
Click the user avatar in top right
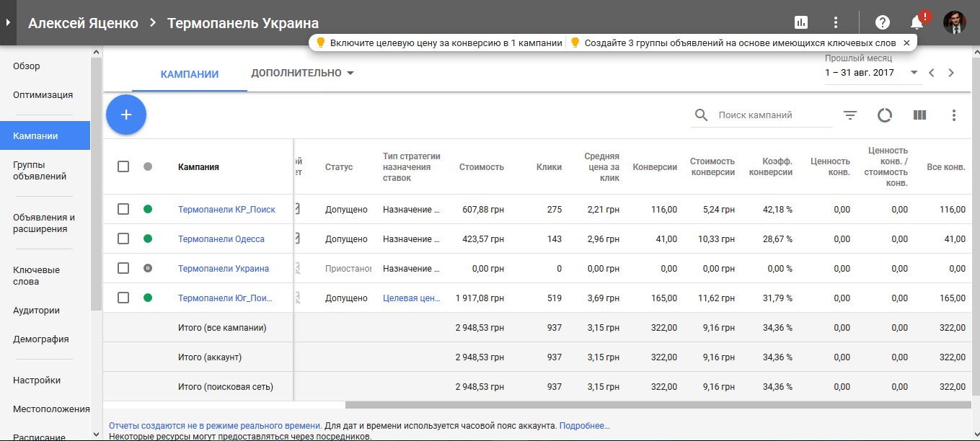(955, 22)
